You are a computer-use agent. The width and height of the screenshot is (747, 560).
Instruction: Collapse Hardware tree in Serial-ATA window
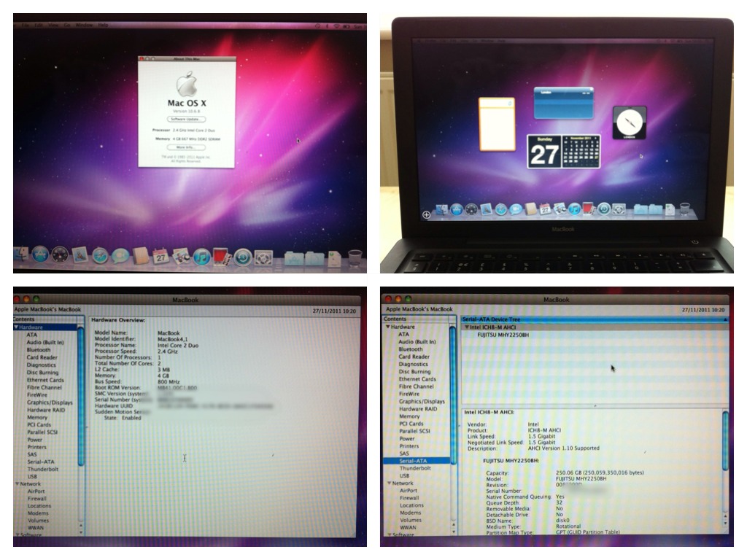(387, 327)
